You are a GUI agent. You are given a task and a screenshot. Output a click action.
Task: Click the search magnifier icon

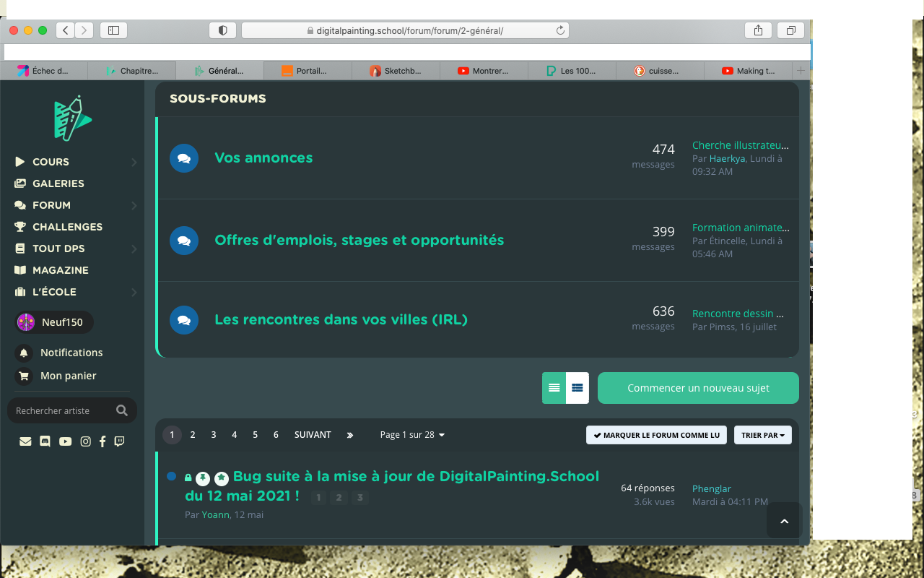122,410
